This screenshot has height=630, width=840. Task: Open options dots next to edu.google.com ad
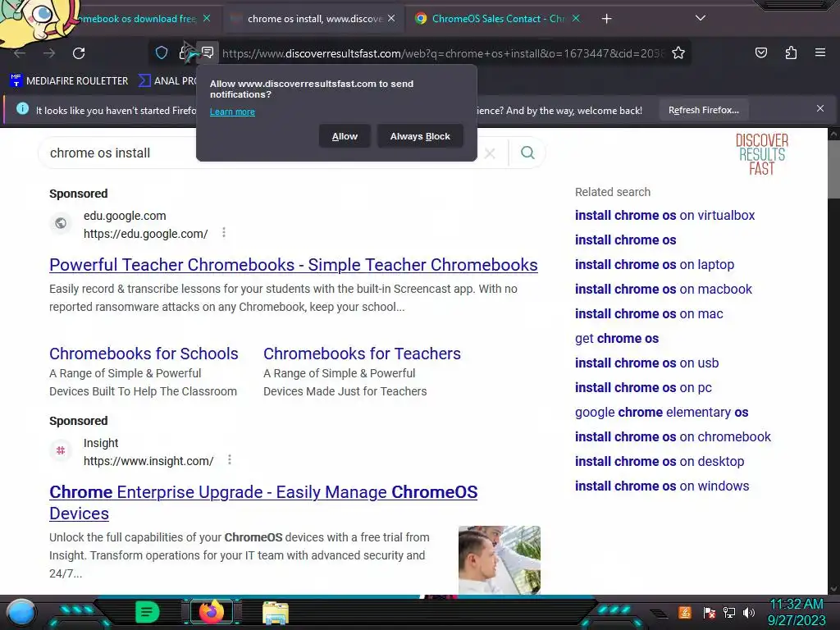(x=224, y=232)
